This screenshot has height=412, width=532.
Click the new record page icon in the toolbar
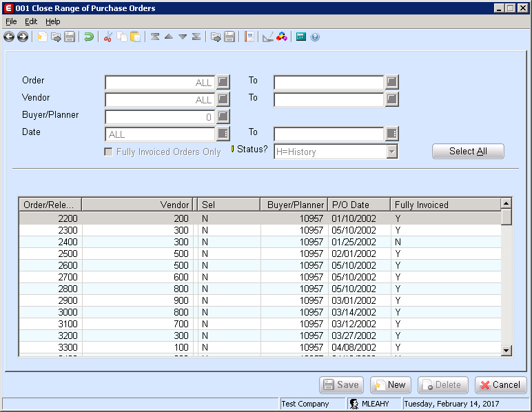[42, 37]
